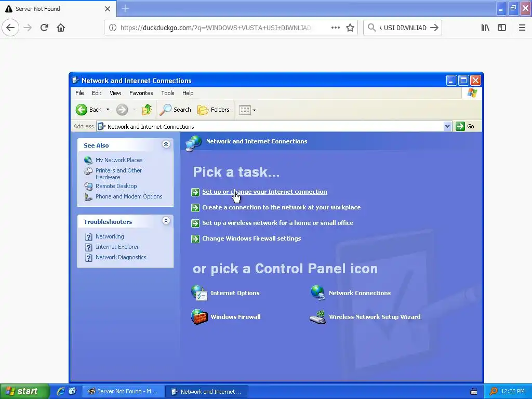Expand the Address bar dropdown
Image resolution: width=532 pixels, height=399 pixels.
click(447, 126)
